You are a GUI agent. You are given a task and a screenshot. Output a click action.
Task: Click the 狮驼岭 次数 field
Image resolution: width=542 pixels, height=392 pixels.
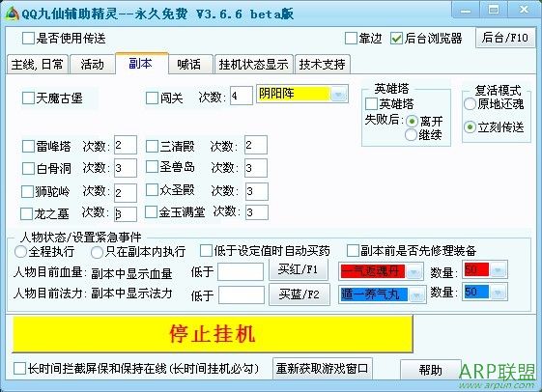coord(126,192)
